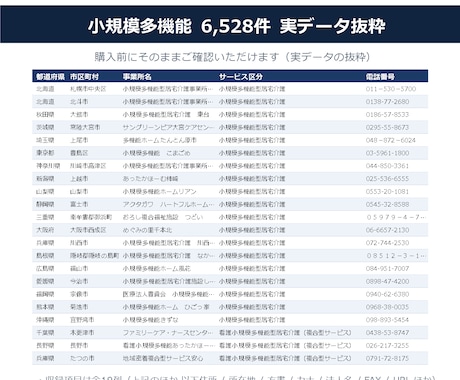Click the 上尾市 city cell
This screenshot has height=380, width=460.
click(79, 140)
